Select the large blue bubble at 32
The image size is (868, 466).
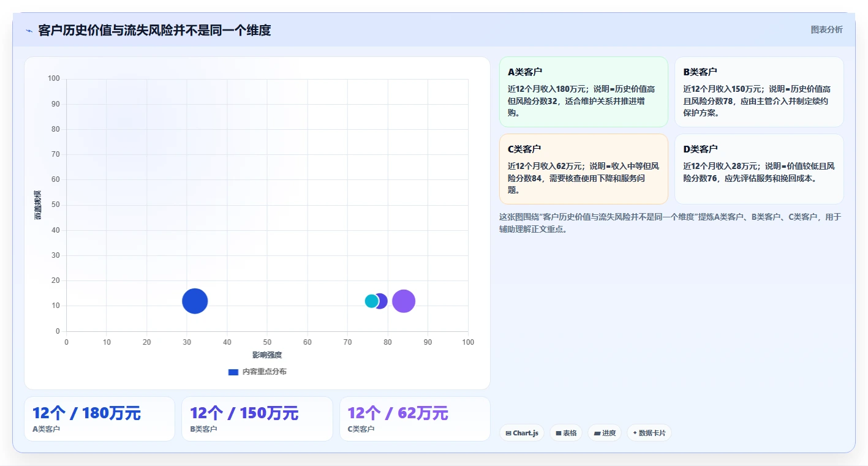click(x=195, y=301)
